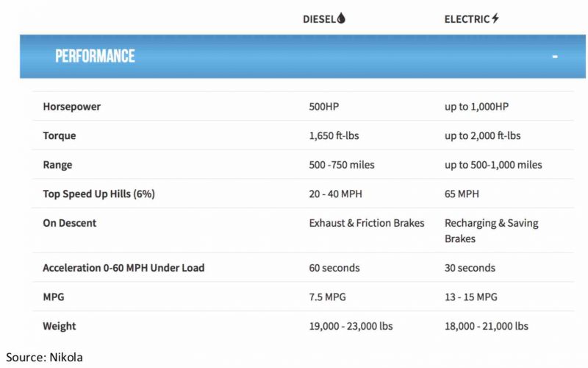588x368 pixels.
Task: Click the Range row label
Action: click(57, 165)
